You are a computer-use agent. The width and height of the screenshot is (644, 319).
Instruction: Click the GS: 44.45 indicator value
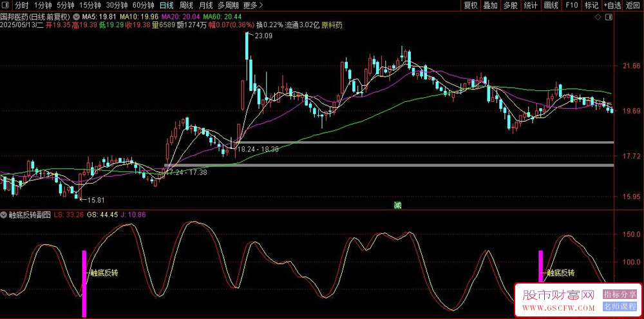[102, 215]
